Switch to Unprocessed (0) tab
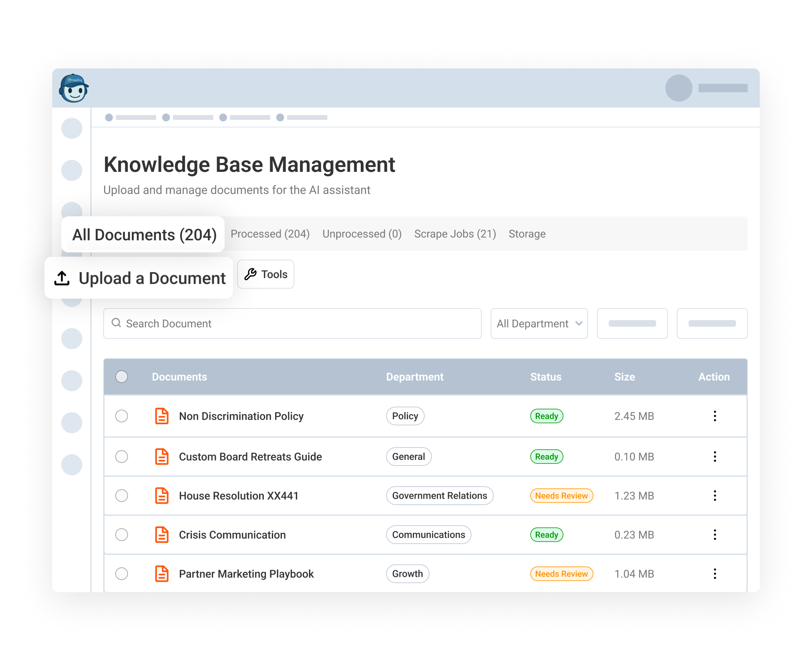Screen dimensions: 812x661 tap(362, 234)
